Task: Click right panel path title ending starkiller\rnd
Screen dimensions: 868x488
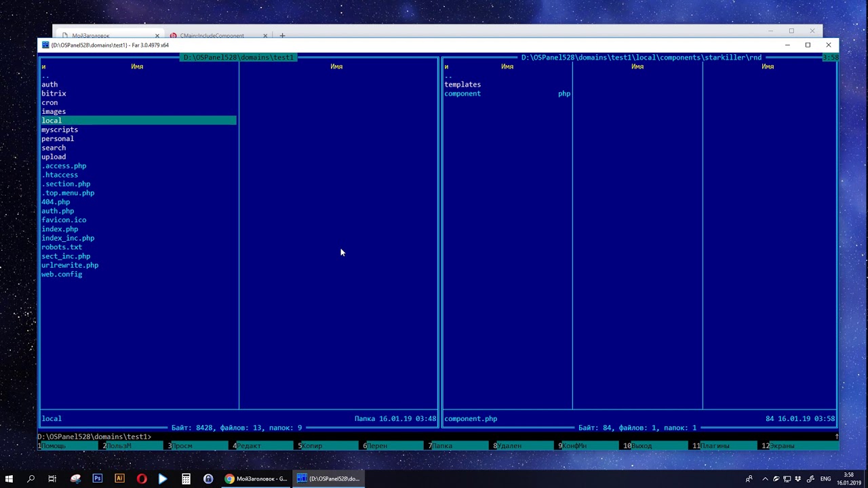Action: tap(641, 58)
